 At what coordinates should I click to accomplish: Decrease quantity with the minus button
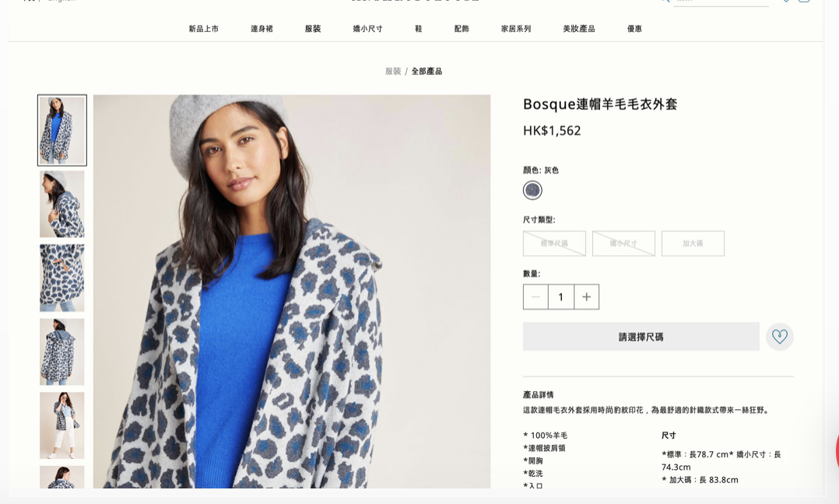(x=535, y=296)
